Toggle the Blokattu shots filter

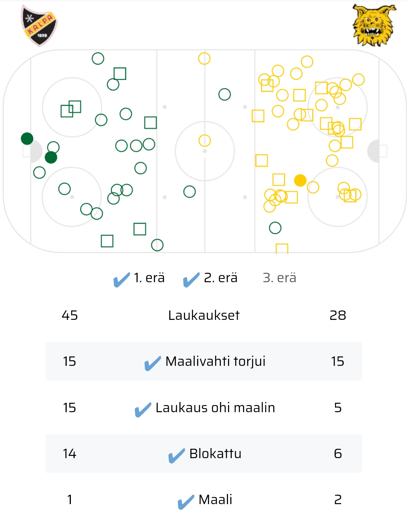coord(205,454)
